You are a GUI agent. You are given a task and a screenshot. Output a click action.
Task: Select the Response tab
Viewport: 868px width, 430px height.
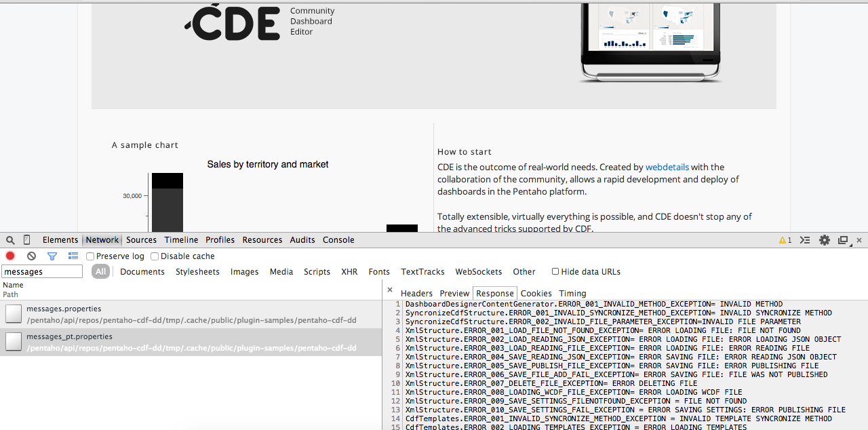point(495,294)
